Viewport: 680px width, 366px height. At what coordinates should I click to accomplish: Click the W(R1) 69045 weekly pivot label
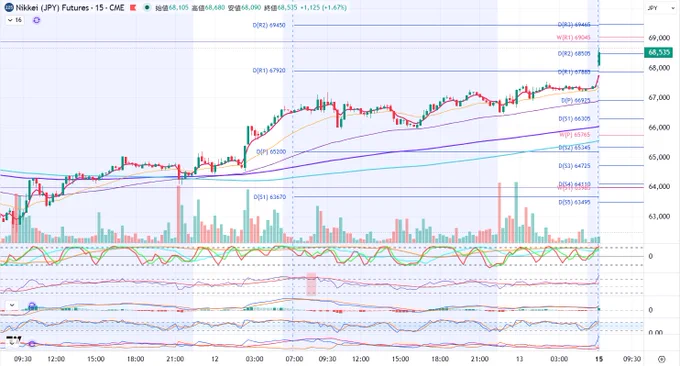[x=573, y=37]
